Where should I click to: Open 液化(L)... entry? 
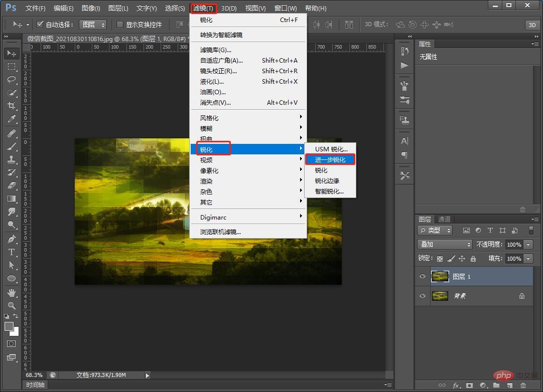[248, 82]
